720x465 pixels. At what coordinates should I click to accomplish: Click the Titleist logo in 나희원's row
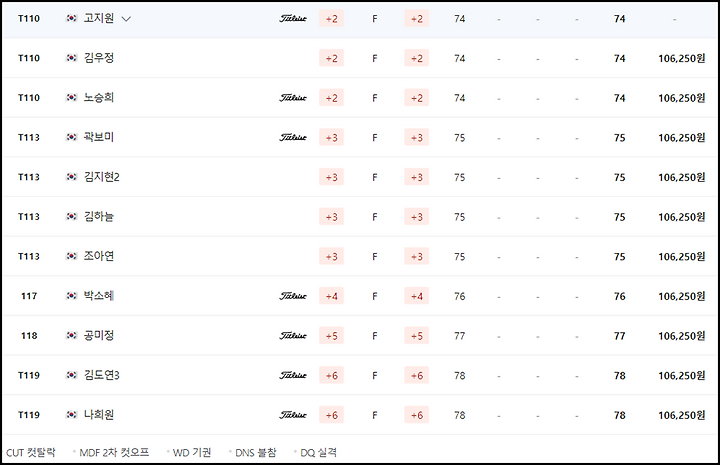tap(293, 415)
